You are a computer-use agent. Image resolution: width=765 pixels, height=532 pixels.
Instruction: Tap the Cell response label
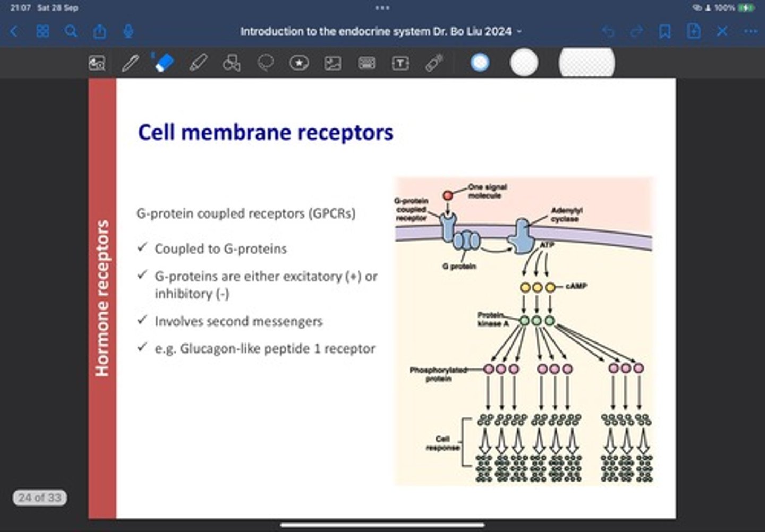pos(443,443)
